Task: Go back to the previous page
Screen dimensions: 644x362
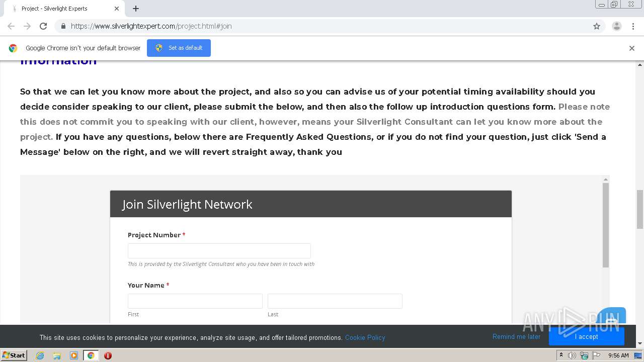Action: tap(11, 26)
